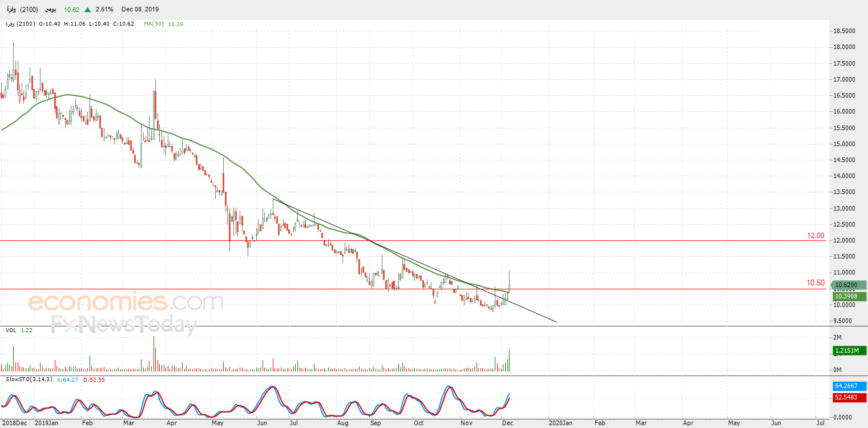
Task: Click the 15.0000 price axis label
Action: pyautogui.click(x=844, y=144)
